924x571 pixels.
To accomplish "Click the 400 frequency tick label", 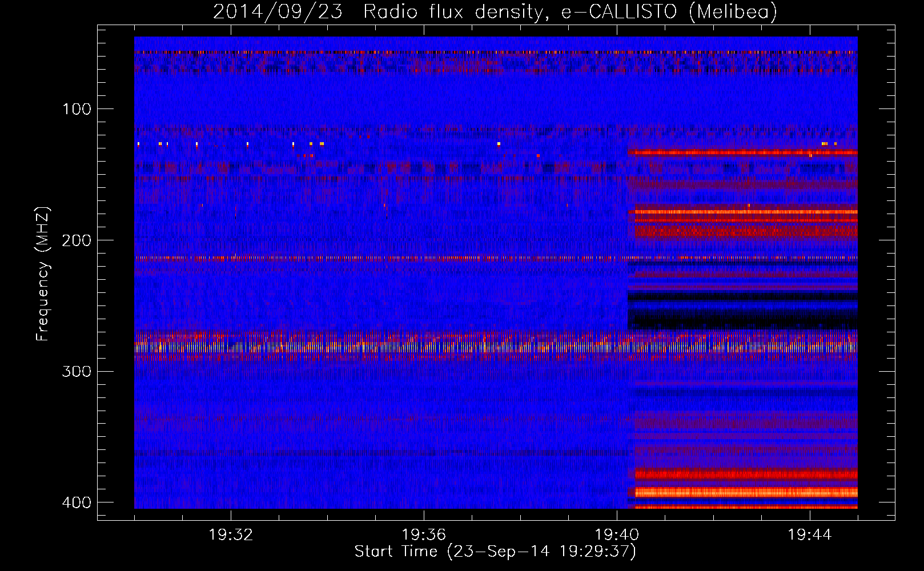I will click(77, 502).
